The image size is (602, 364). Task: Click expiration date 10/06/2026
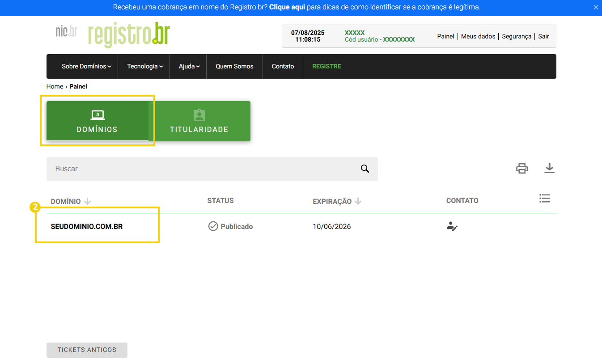332,227
